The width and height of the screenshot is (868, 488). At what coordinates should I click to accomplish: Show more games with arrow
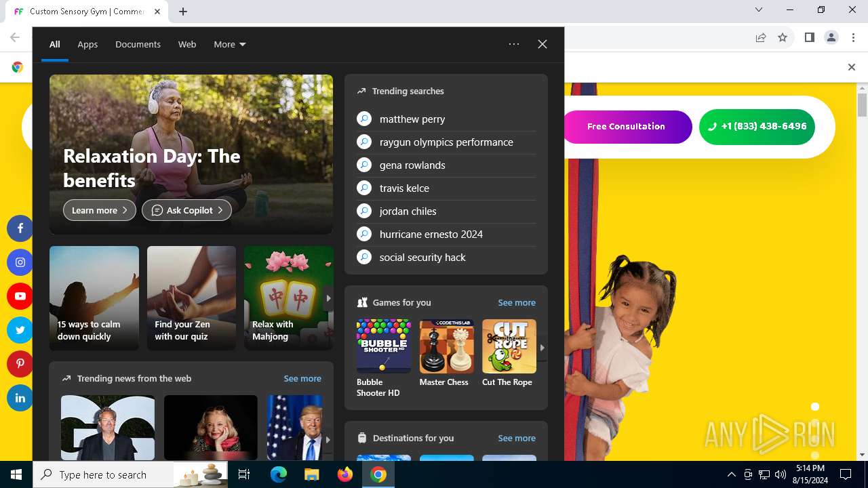pos(542,347)
